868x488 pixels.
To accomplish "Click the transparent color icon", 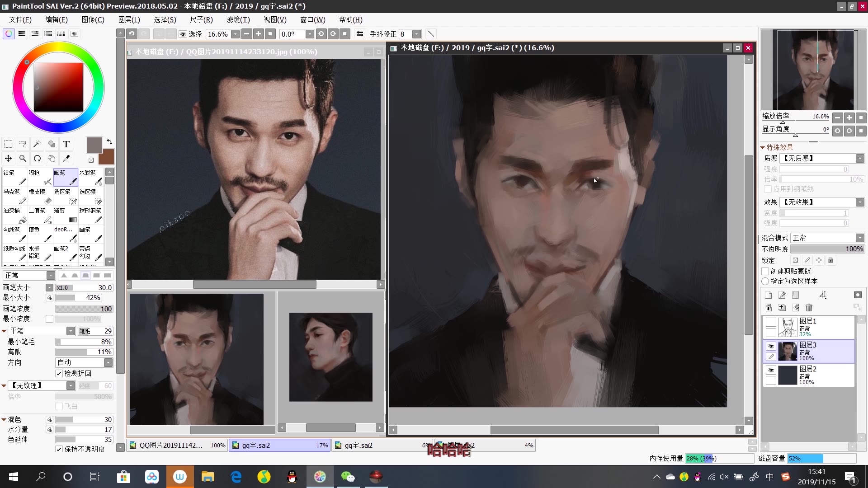I will point(91,160).
